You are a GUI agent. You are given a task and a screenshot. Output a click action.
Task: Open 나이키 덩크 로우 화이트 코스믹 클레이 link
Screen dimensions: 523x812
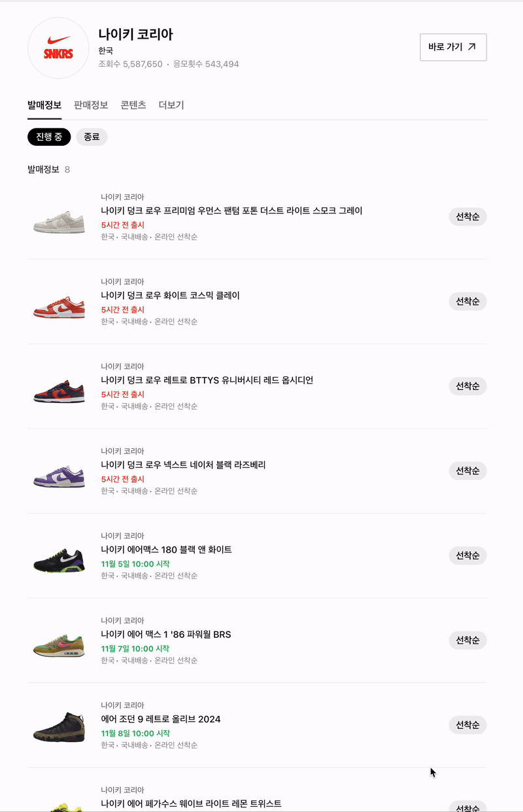click(x=171, y=295)
